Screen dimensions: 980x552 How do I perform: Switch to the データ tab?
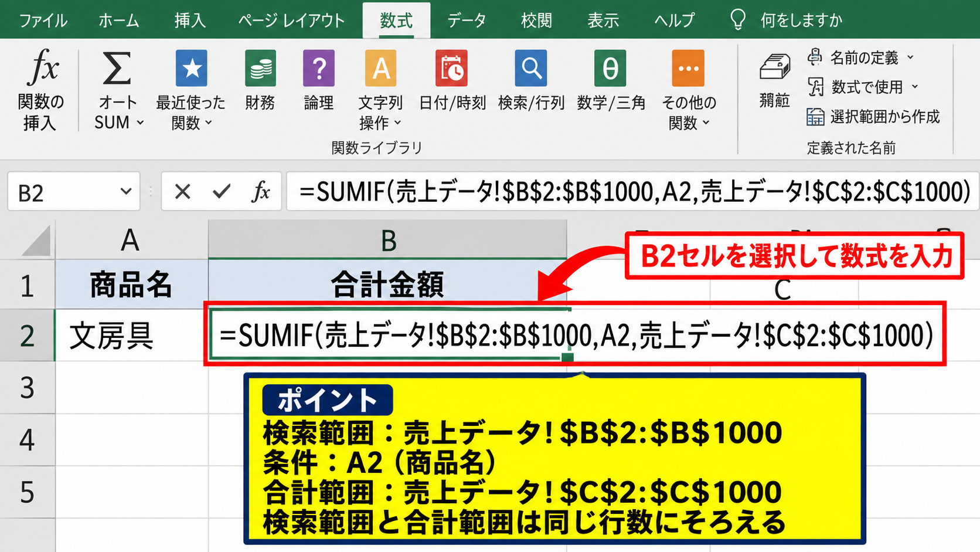point(467,21)
